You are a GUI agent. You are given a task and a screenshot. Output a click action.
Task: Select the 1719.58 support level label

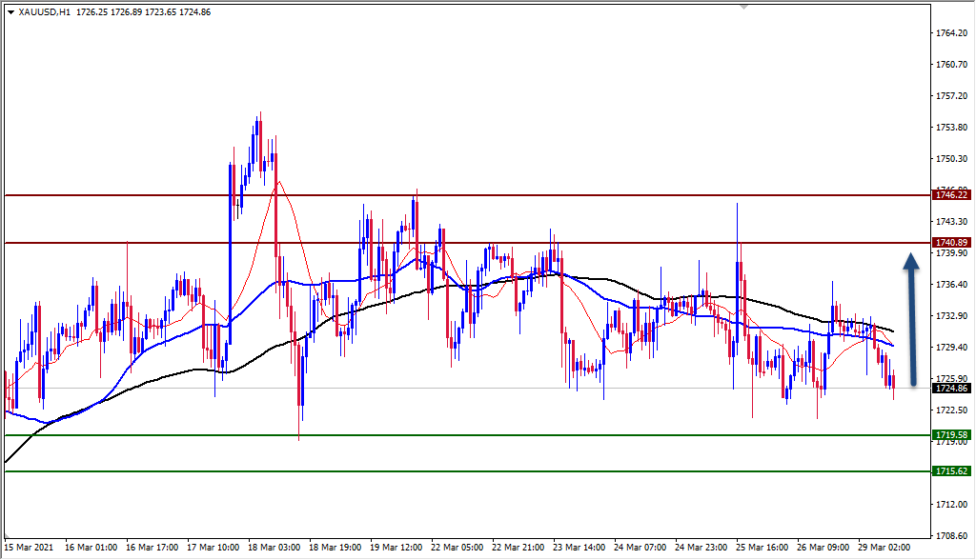click(952, 435)
